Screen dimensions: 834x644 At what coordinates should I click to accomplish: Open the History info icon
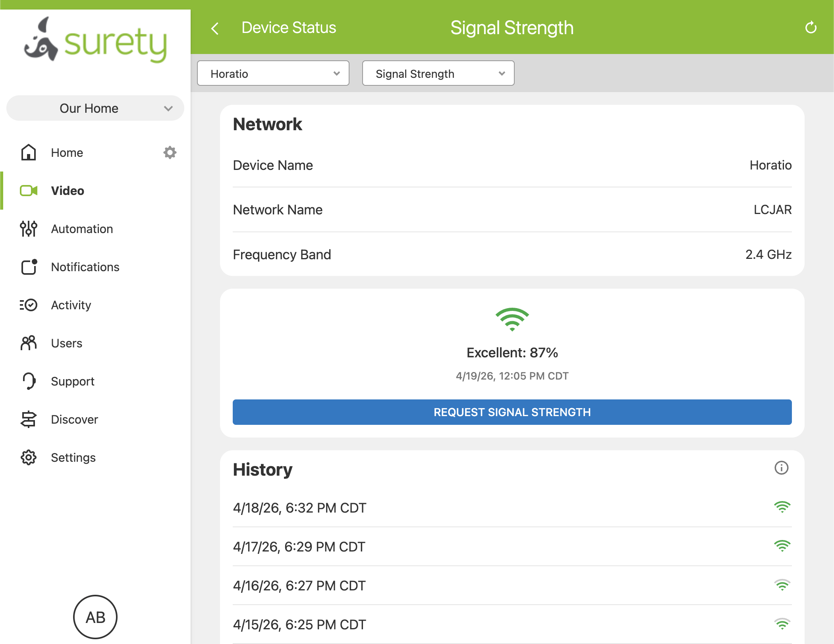[781, 468]
